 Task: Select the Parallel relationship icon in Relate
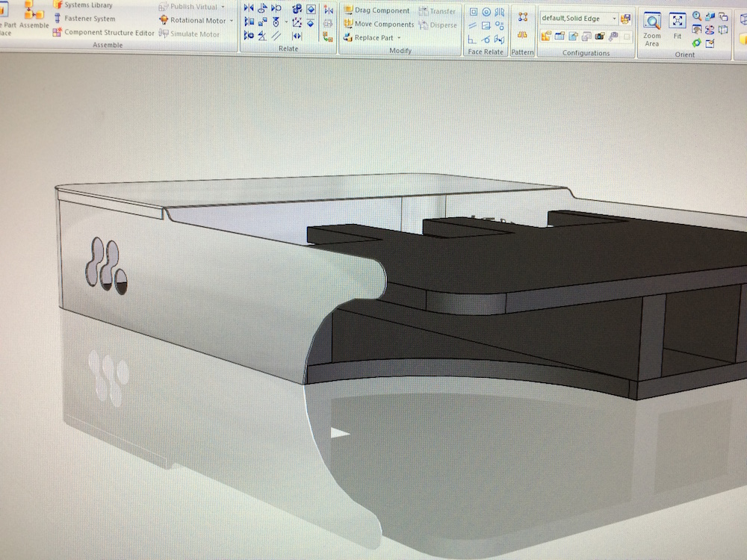(x=276, y=36)
